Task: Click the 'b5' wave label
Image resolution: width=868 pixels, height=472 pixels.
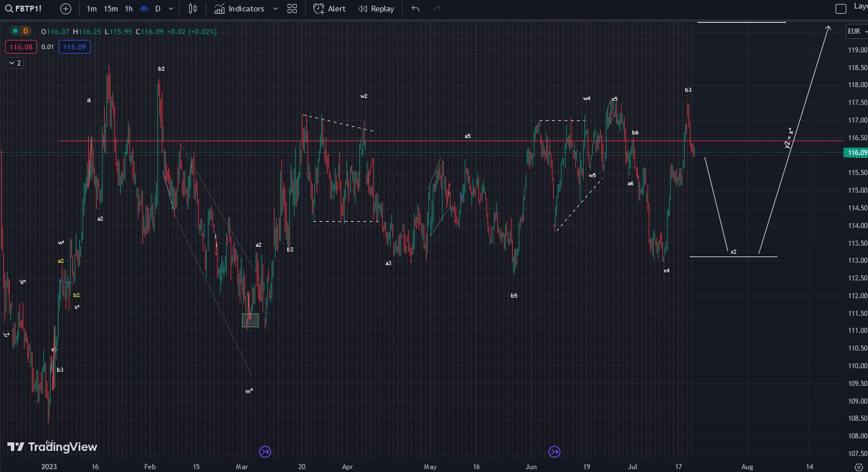Action: 514,296
